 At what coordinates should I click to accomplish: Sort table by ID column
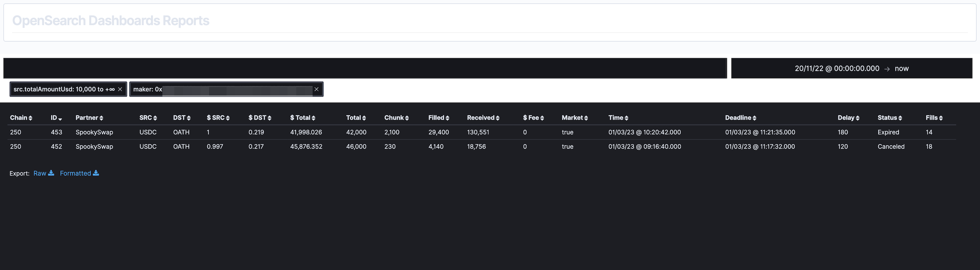coord(56,118)
